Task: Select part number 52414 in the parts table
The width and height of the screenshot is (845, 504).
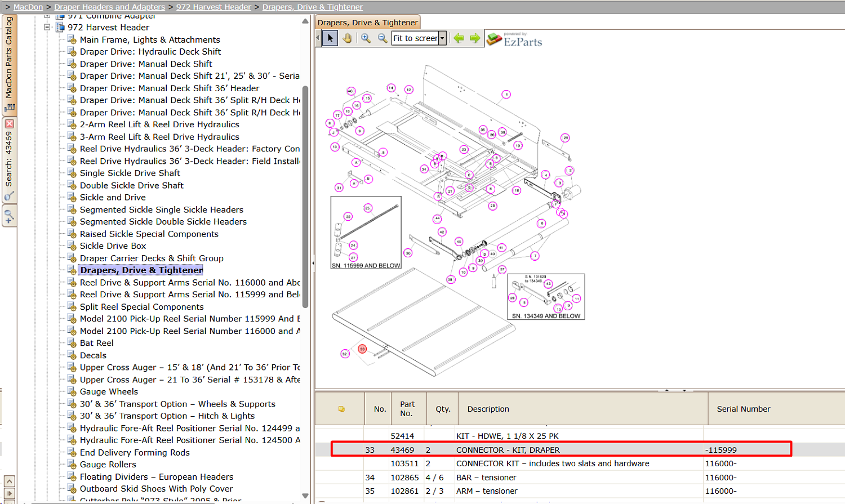Action: tap(402, 436)
